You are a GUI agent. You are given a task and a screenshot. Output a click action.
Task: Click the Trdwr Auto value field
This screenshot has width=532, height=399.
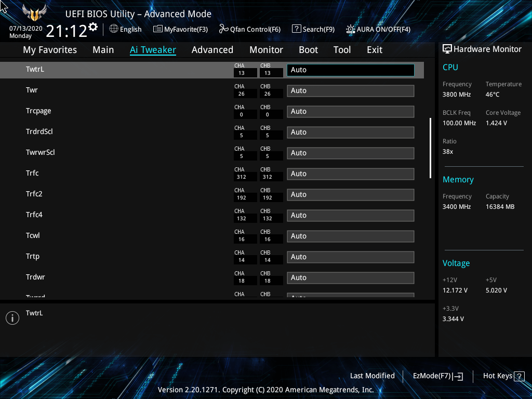point(351,278)
